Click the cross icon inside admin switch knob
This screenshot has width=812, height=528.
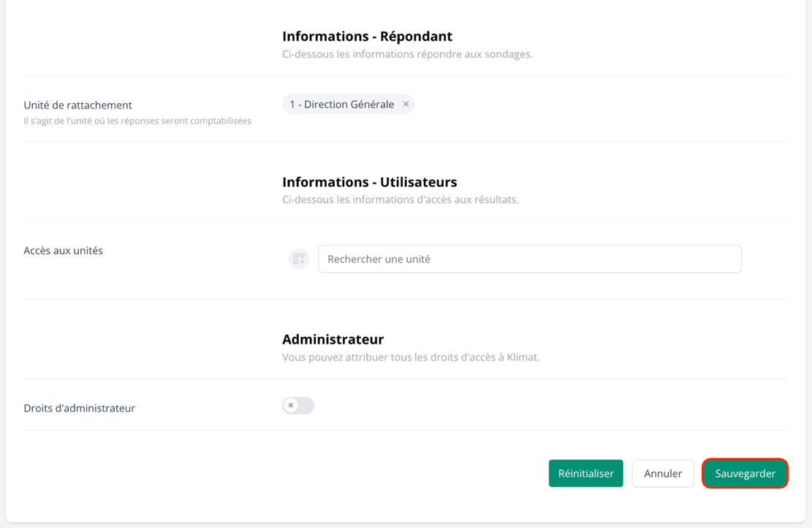point(291,405)
